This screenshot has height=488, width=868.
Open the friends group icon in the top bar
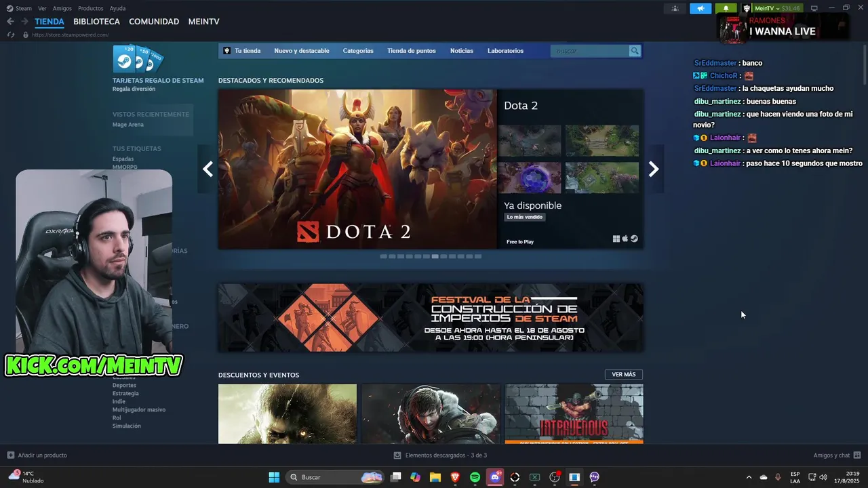pyautogui.click(x=675, y=8)
